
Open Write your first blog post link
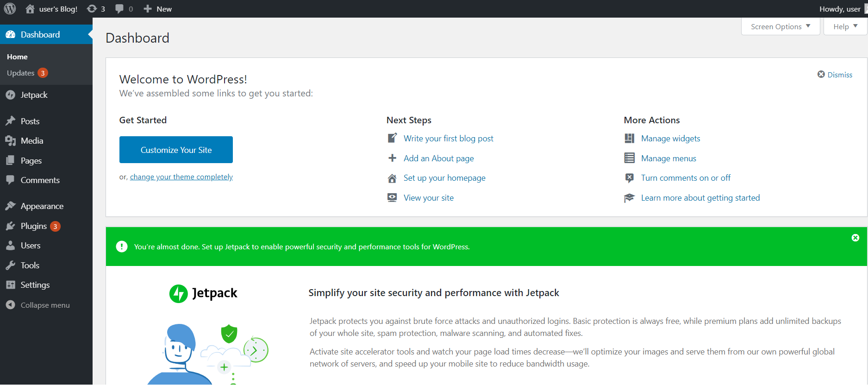[x=449, y=138]
